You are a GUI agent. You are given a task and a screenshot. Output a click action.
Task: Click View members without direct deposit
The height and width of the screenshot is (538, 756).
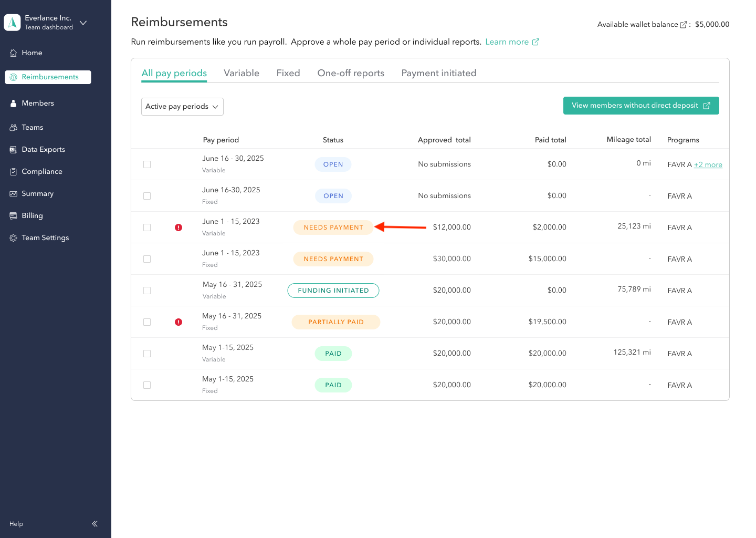point(641,105)
